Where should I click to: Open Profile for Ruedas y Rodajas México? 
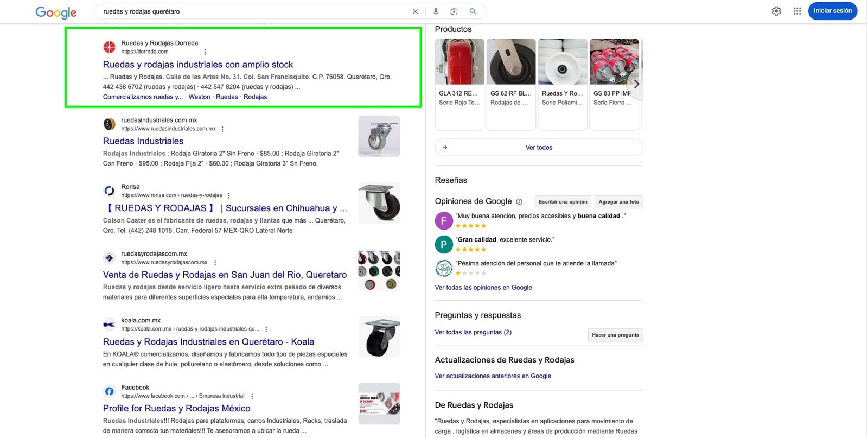click(176, 409)
